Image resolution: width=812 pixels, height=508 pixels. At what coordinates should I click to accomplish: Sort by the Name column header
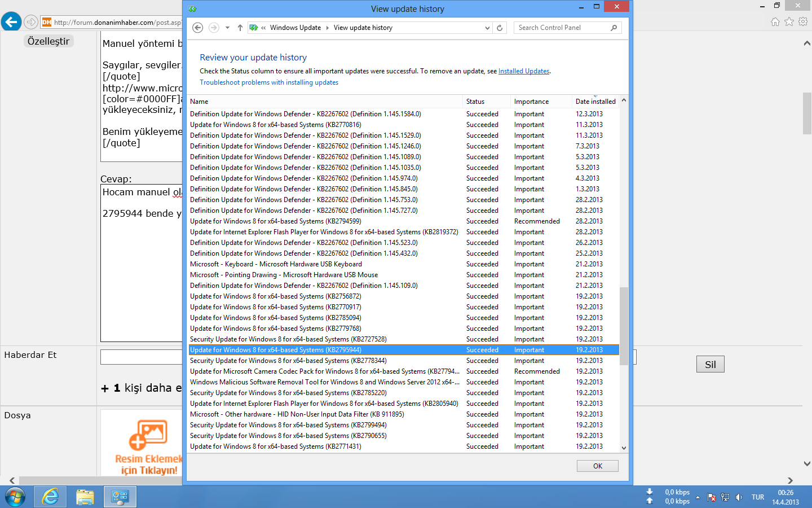click(325, 102)
